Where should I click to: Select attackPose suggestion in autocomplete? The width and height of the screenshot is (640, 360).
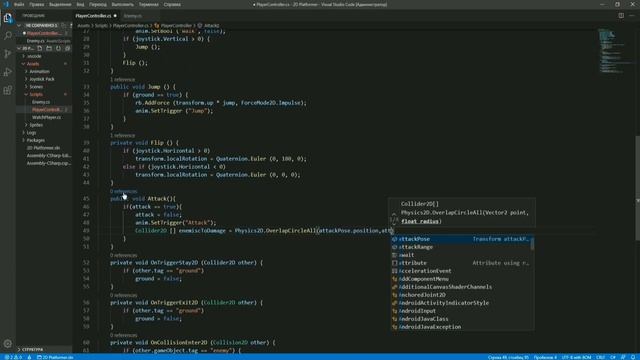pos(461,239)
